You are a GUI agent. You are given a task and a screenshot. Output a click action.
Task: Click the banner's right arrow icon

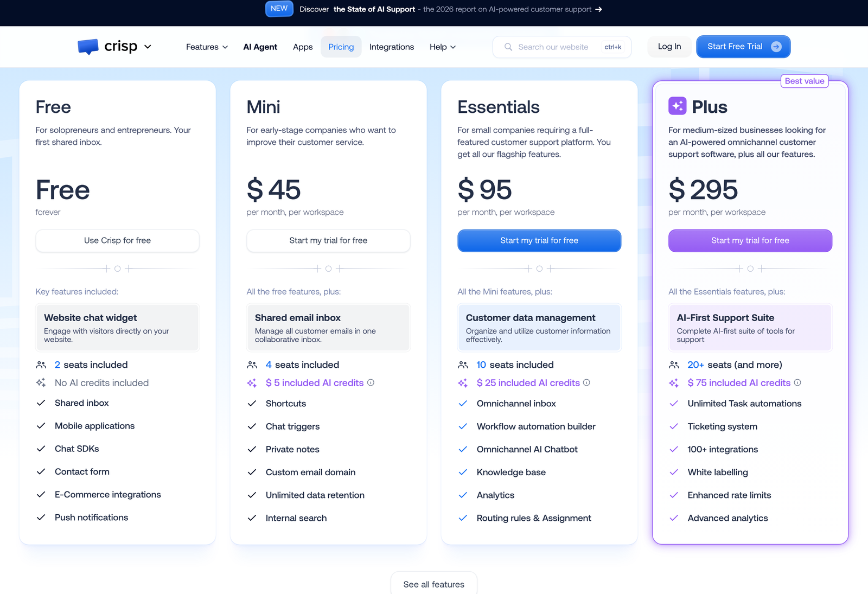click(598, 9)
